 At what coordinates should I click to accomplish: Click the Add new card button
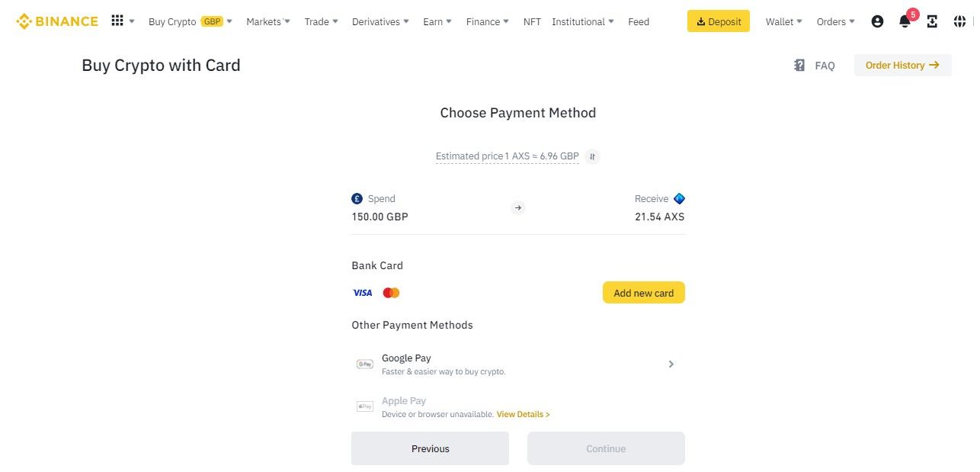point(643,293)
